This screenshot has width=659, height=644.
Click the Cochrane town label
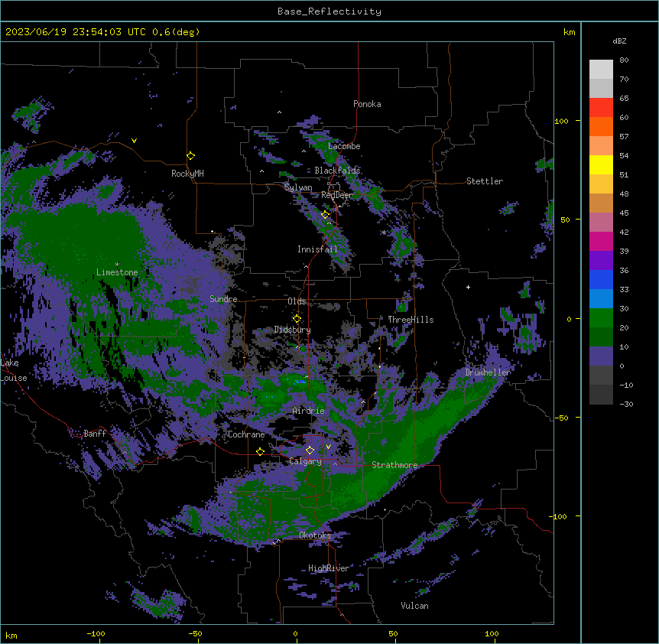pyautogui.click(x=246, y=434)
